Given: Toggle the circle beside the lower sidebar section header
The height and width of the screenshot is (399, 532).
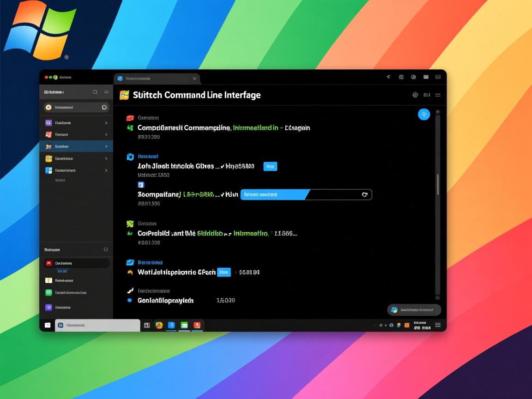Looking at the screenshot, I should (x=106, y=249).
